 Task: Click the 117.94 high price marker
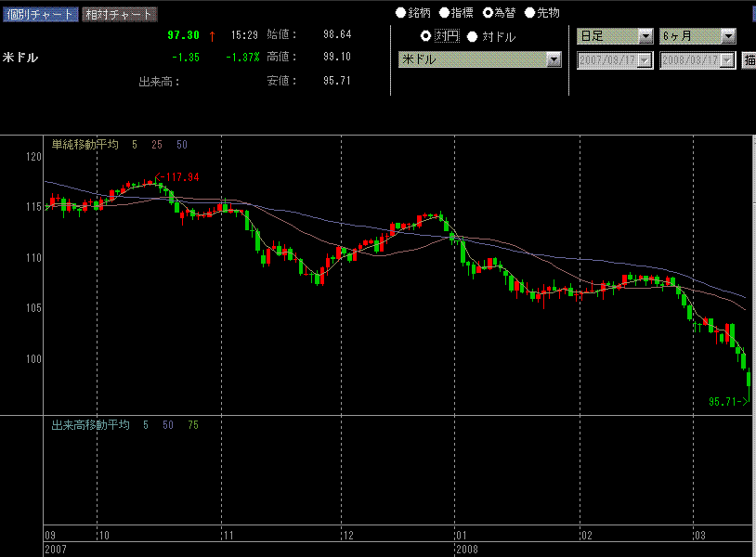(180, 176)
